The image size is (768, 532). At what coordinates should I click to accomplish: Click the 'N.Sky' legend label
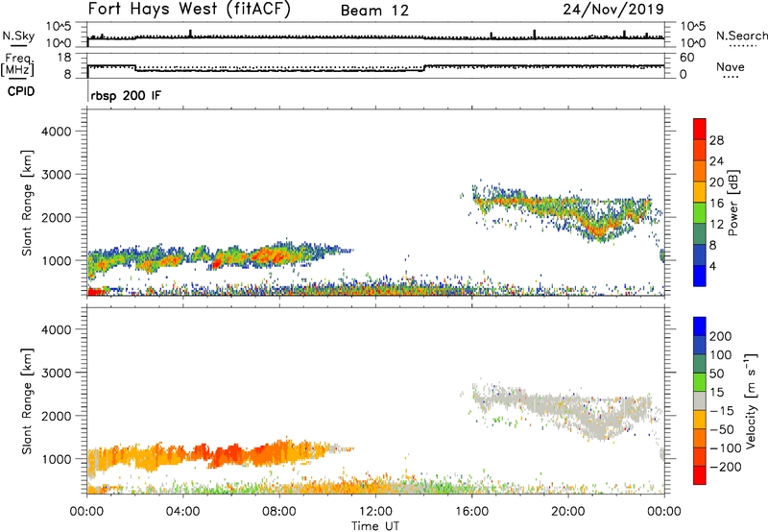pos(18,36)
